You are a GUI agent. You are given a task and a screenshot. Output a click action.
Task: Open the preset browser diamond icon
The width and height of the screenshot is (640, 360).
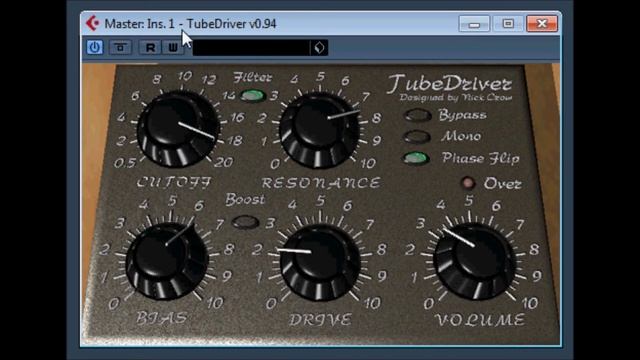319,47
